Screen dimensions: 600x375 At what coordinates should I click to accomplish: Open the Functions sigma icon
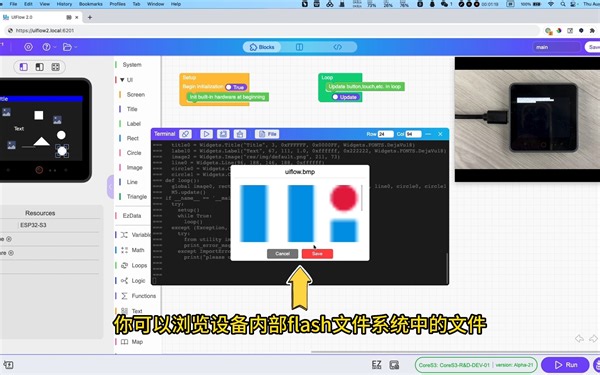click(x=124, y=296)
